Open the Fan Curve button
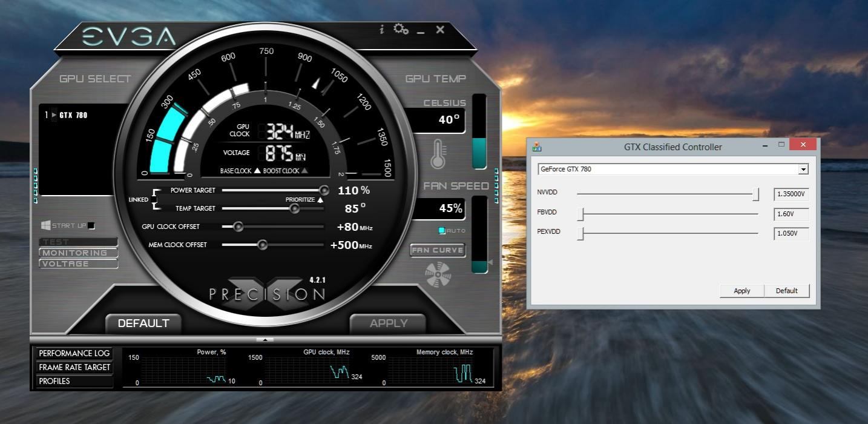This screenshot has height=424, width=868. [x=438, y=250]
